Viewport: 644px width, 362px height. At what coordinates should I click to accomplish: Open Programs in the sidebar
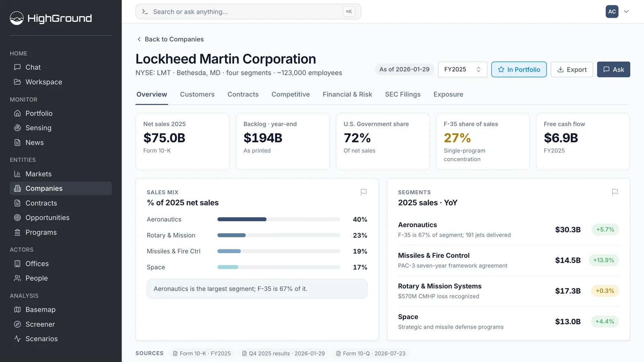tap(61, 232)
